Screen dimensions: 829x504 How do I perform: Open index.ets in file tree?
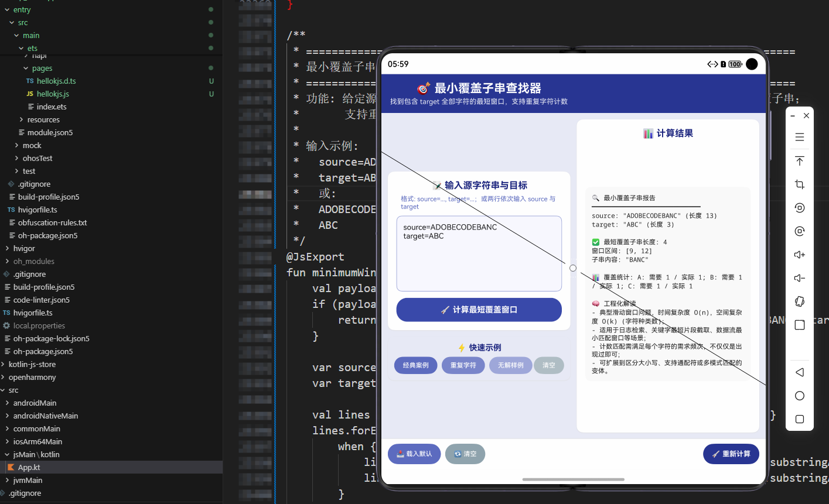click(x=52, y=107)
